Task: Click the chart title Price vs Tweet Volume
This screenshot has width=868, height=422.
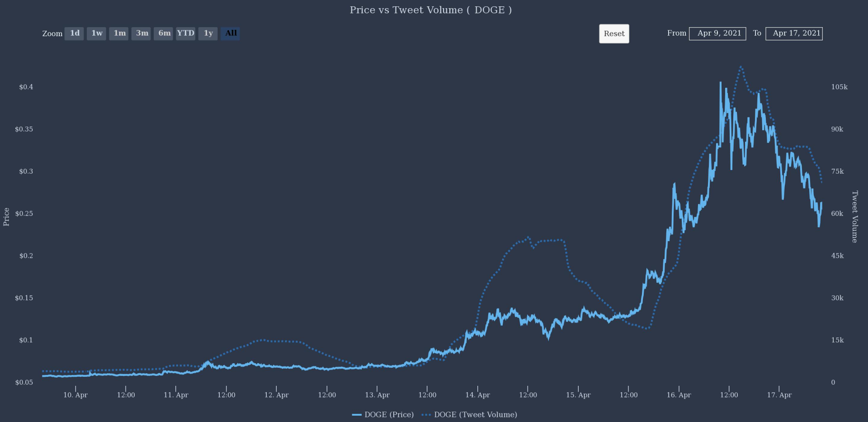Action: [x=431, y=10]
